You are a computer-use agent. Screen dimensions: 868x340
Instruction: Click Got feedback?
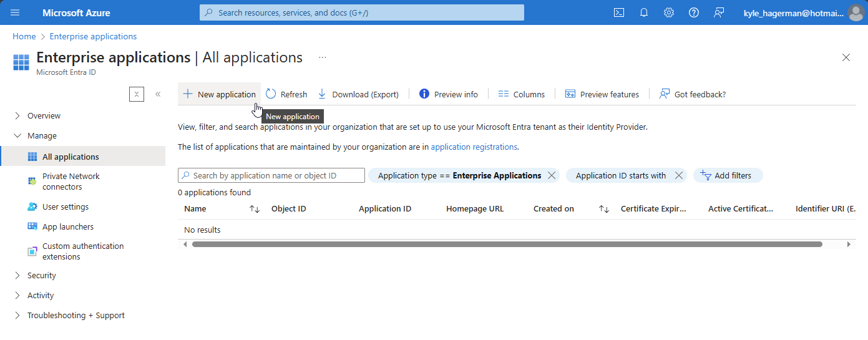(x=693, y=94)
